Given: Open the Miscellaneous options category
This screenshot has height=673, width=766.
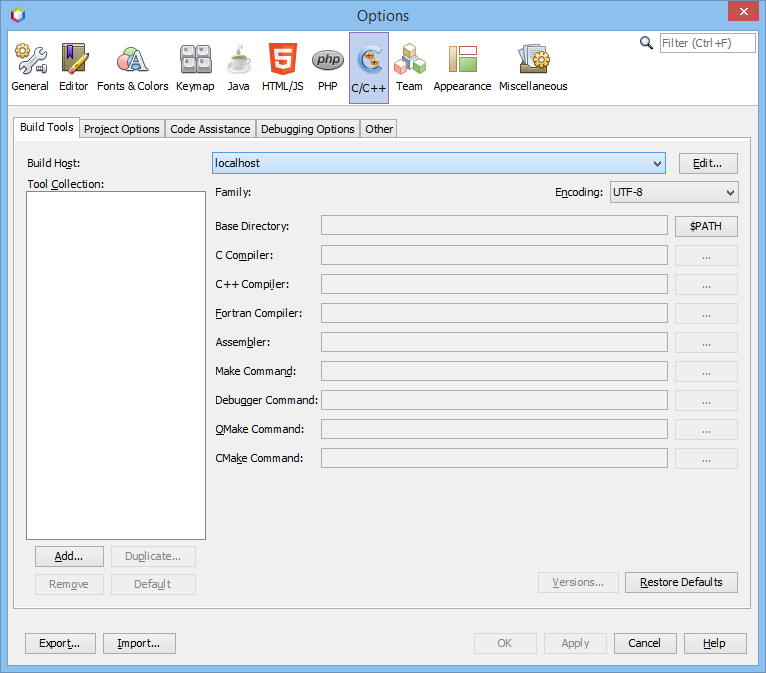Looking at the screenshot, I should (533, 67).
